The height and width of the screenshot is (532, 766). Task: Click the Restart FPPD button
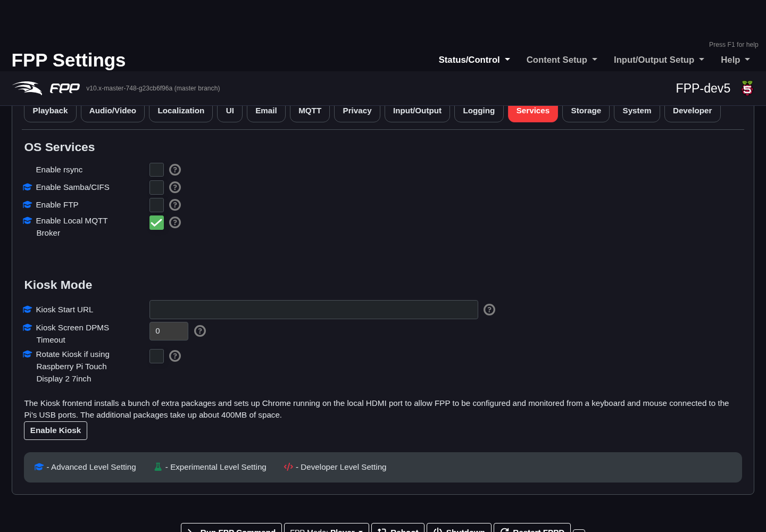point(532,529)
